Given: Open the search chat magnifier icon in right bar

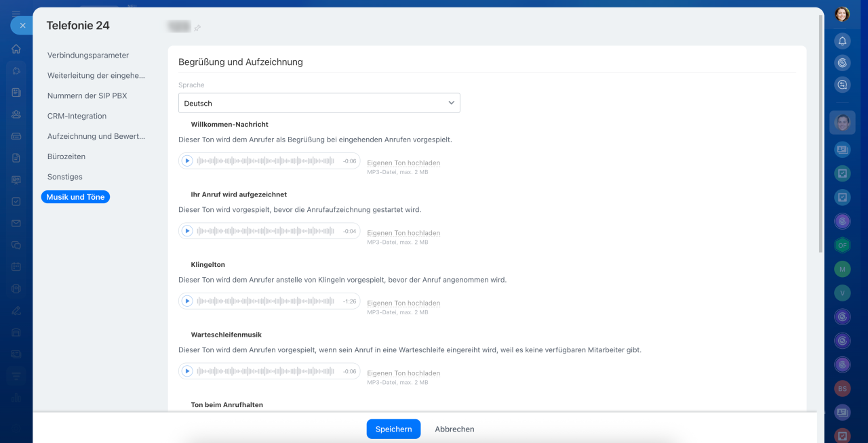Looking at the screenshot, I should [842, 85].
